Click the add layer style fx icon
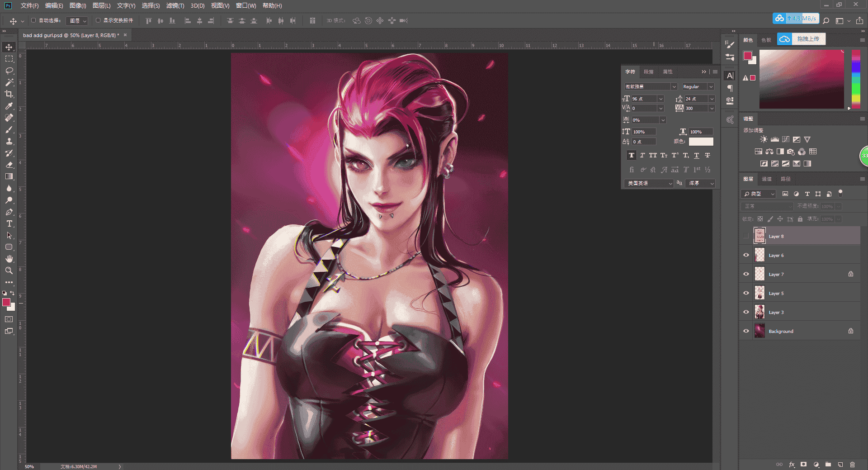The height and width of the screenshot is (470, 868). 792,465
